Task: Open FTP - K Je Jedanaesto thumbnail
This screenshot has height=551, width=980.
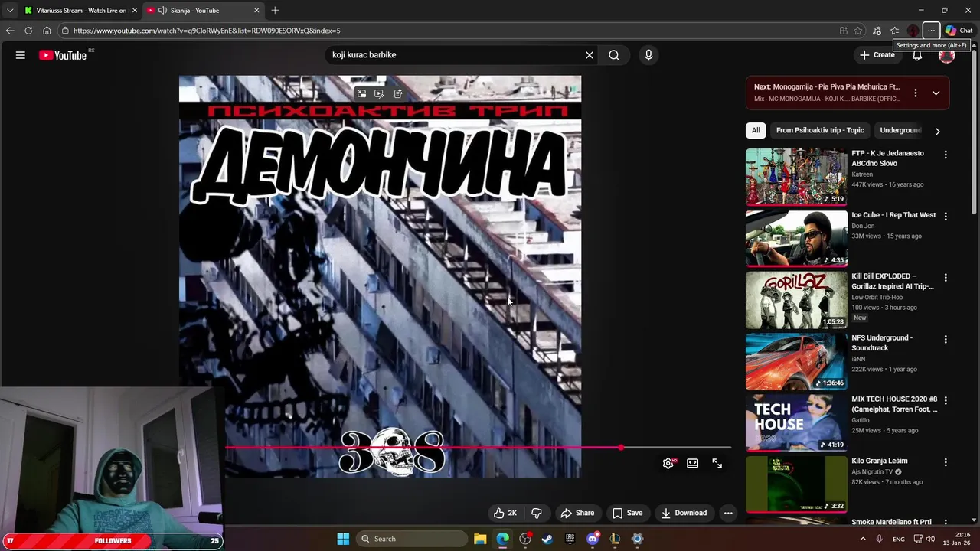Action: click(796, 177)
